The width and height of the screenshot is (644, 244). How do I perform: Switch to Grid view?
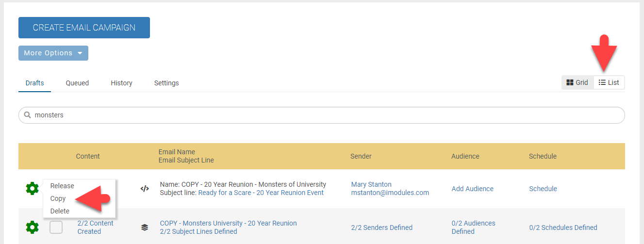coord(578,82)
